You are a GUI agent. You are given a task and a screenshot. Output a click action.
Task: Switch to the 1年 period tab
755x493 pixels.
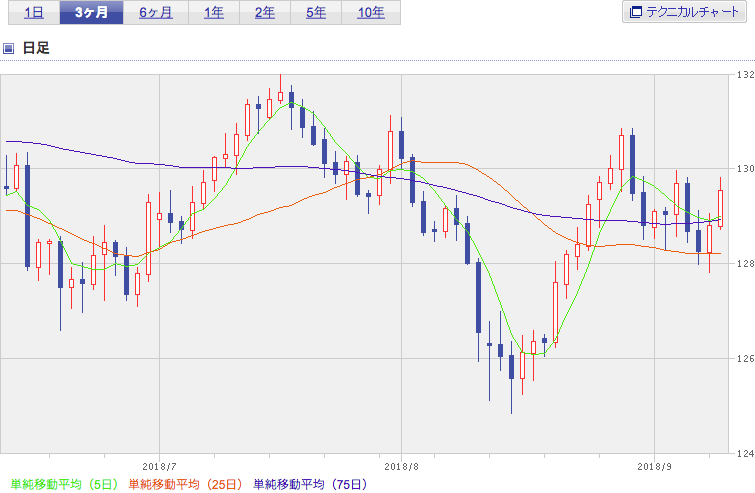pyautogui.click(x=214, y=13)
